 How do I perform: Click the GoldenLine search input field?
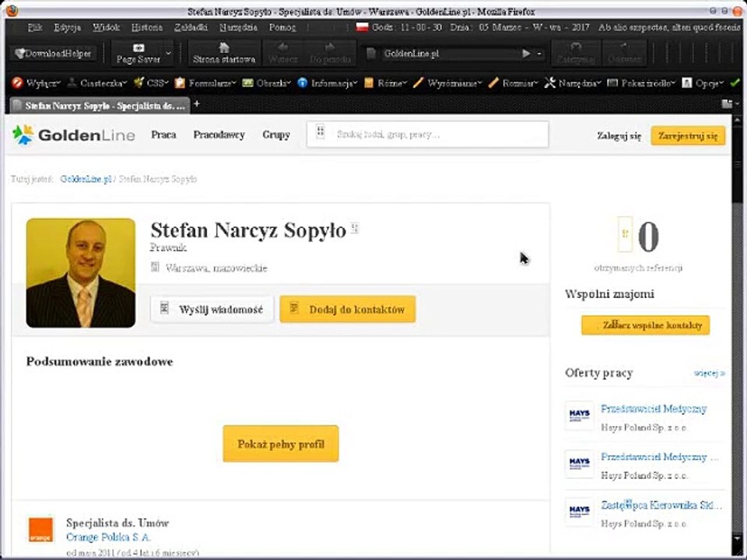pyautogui.click(x=427, y=135)
